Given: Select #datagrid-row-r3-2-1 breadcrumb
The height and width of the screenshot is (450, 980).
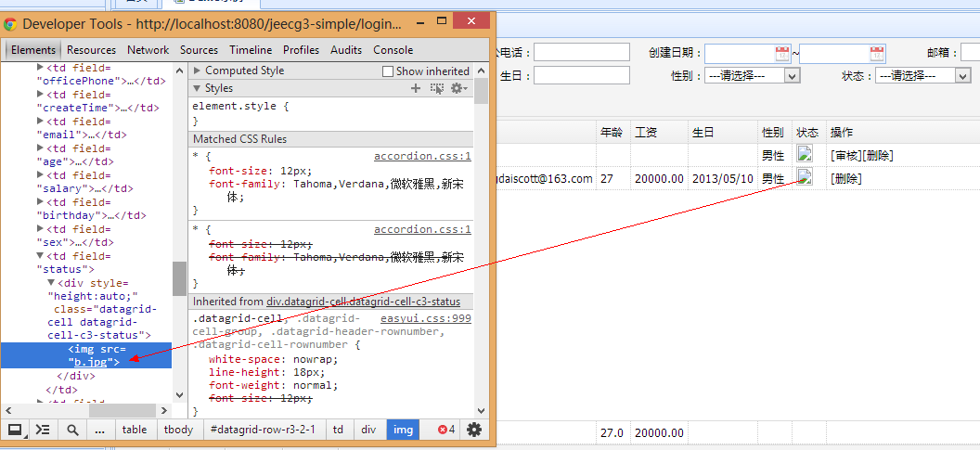Looking at the screenshot, I should [x=264, y=430].
